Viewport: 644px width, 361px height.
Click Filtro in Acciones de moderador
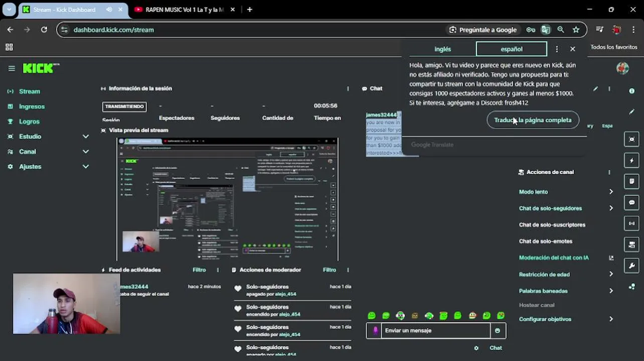[x=330, y=270]
